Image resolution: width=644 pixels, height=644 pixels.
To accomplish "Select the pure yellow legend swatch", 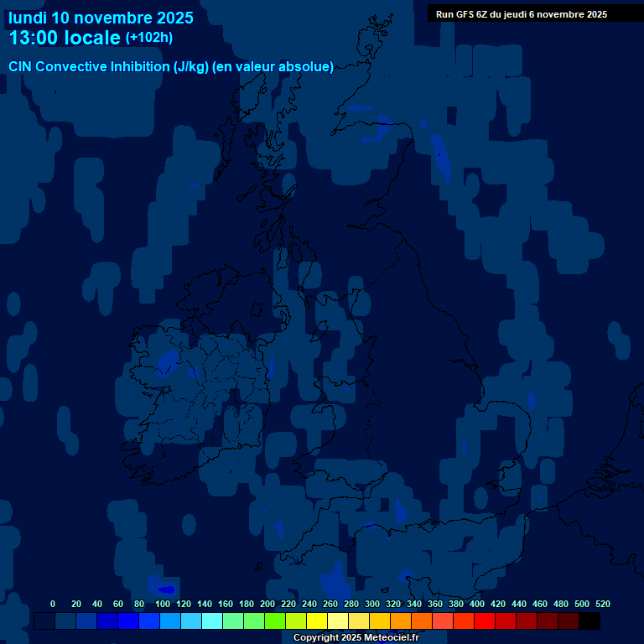I will coord(317,621).
